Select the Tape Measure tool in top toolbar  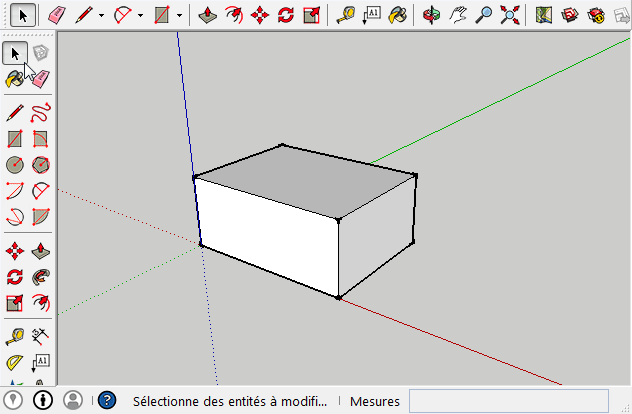coord(345,15)
